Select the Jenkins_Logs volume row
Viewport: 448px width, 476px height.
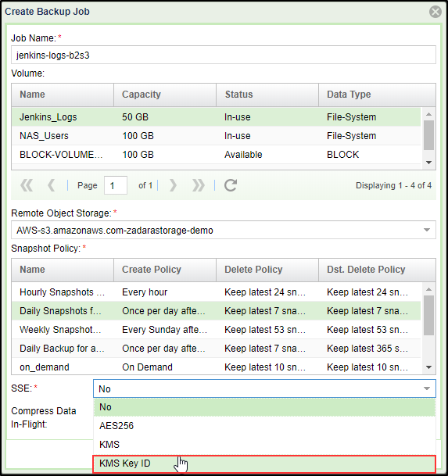(216, 117)
